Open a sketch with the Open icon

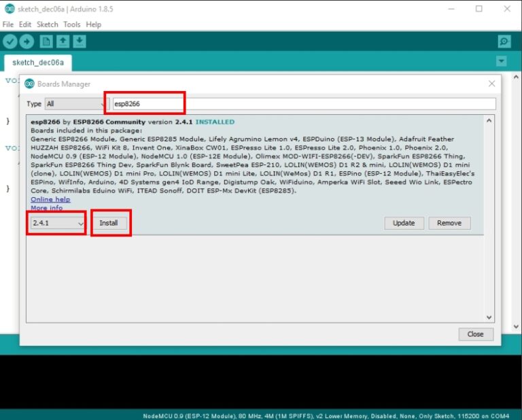click(63, 41)
